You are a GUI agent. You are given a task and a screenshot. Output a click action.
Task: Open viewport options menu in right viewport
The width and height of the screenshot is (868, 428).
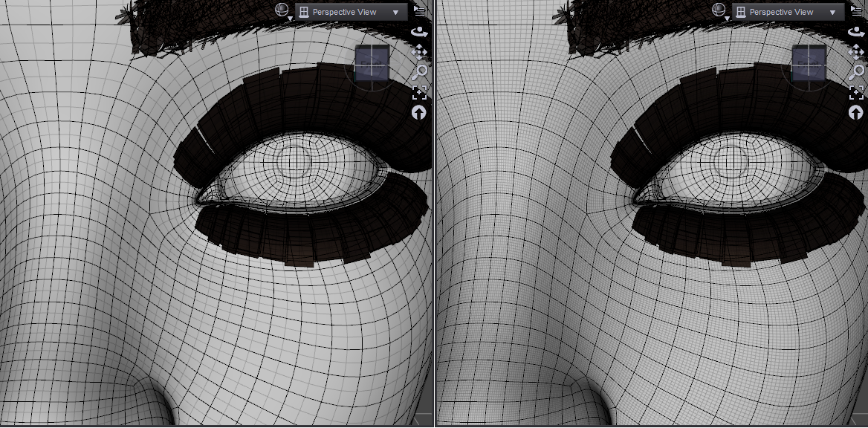[857, 11]
